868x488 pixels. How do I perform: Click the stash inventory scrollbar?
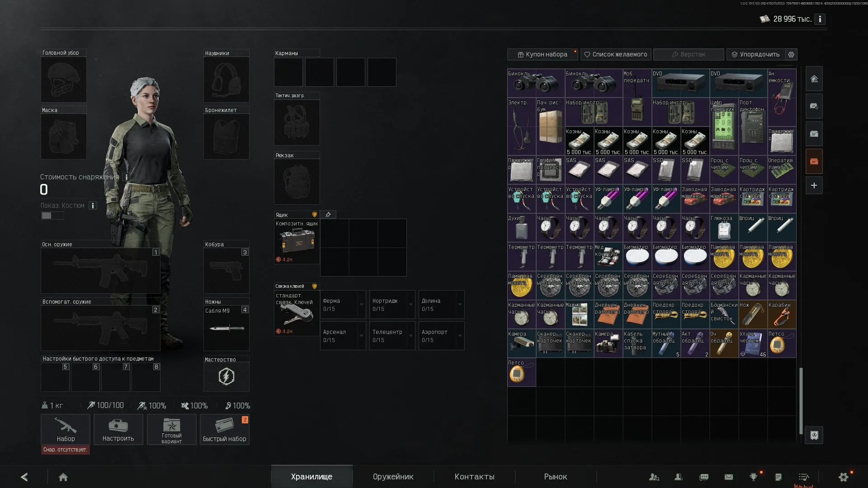[801, 400]
